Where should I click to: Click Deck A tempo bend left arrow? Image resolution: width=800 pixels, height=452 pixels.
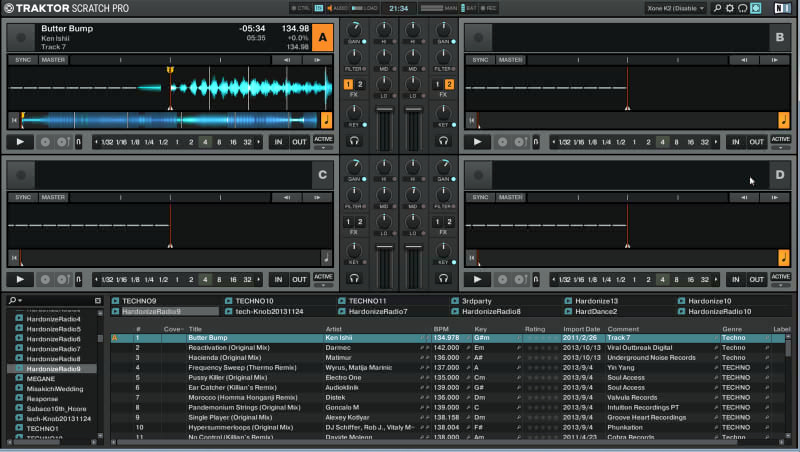pyautogui.click(x=286, y=60)
